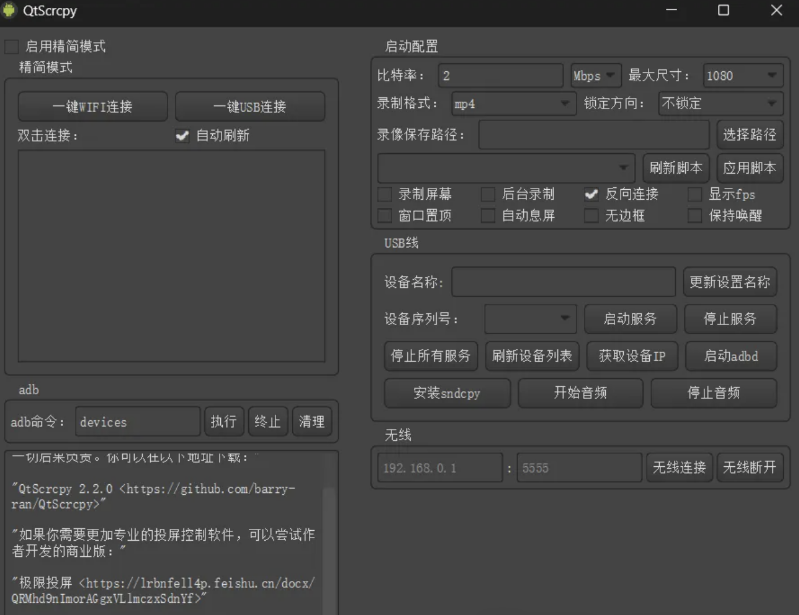
Task: Enable the 录制屏幕 checkbox
Action: coord(385,194)
